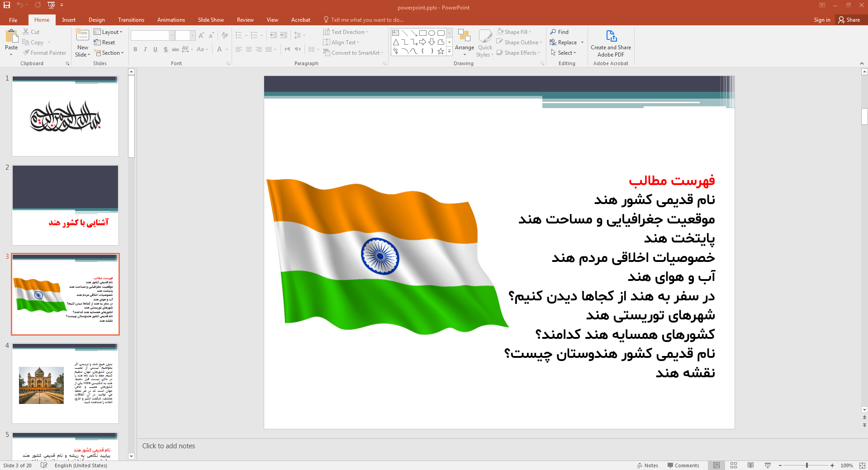The height and width of the screenshot is (470, 868).
Task: Click Zoom Out minus button
Action: point(780,465)
